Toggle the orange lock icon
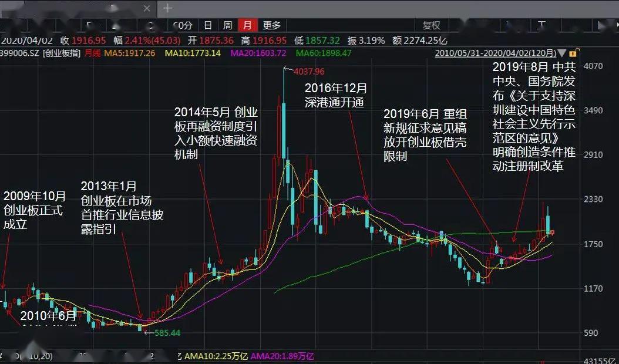Image resolution: width=619 pixels, height=364 pixels. (573, 53)
